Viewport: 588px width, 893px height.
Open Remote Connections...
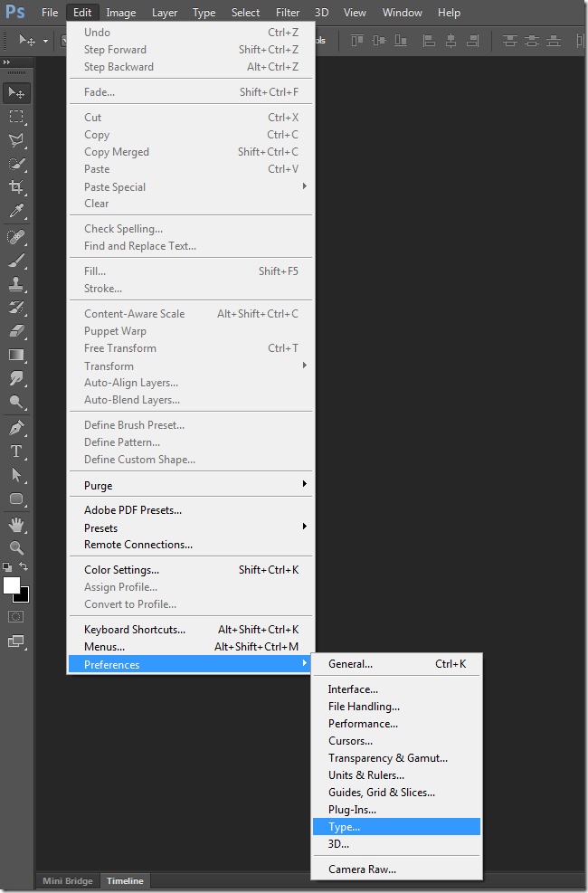click(191, 545)
